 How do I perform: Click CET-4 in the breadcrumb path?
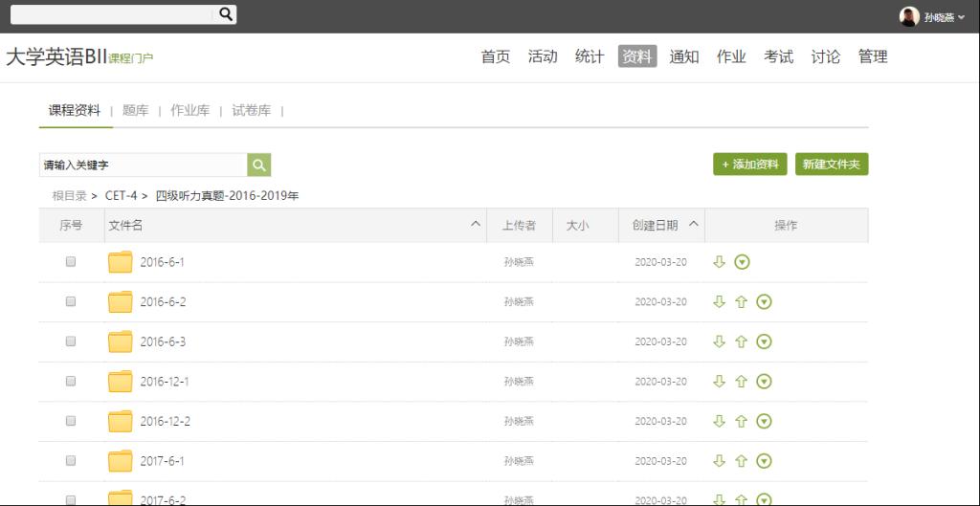[x=121, y=196]
